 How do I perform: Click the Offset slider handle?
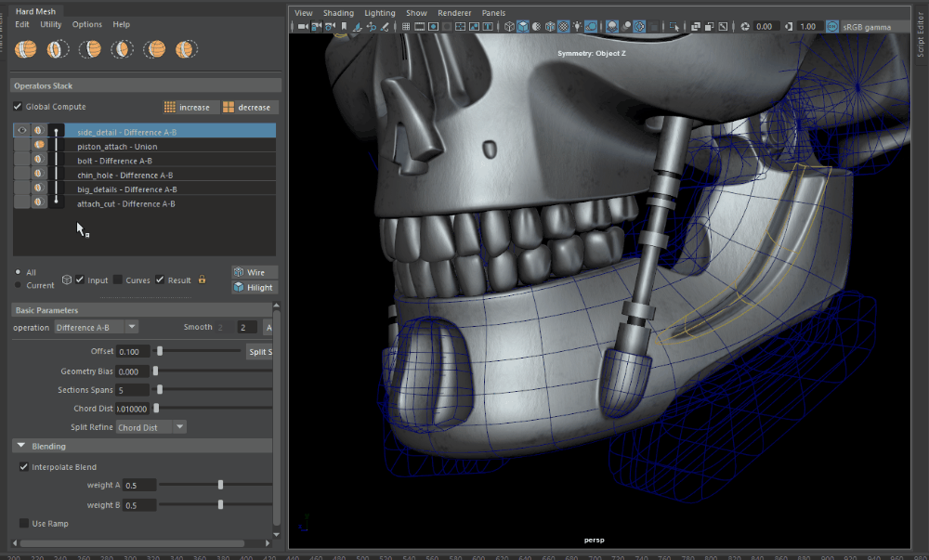(160, 351)
